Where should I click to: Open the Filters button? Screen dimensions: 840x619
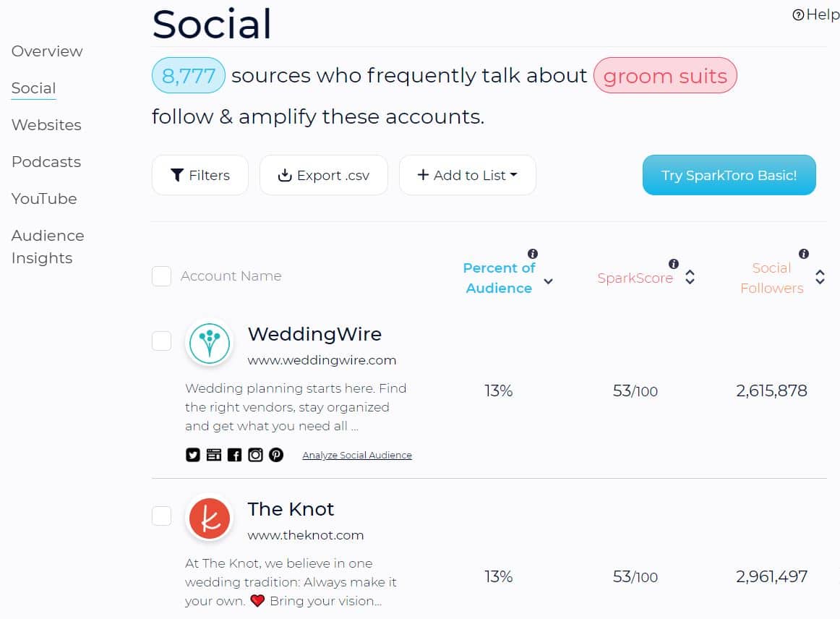pos(200,175)
